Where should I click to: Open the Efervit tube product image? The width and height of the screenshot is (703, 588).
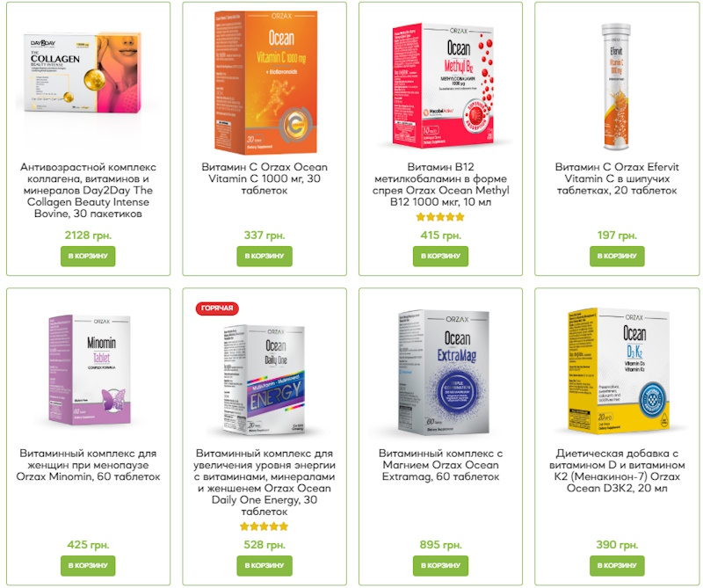pyautogui.click(x=617, y=86)
